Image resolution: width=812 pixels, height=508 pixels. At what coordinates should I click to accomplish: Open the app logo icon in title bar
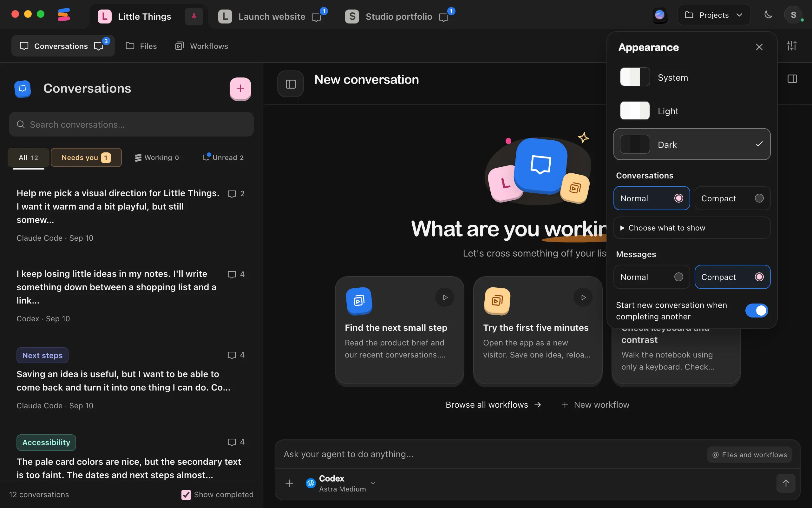tap(63, 15)
